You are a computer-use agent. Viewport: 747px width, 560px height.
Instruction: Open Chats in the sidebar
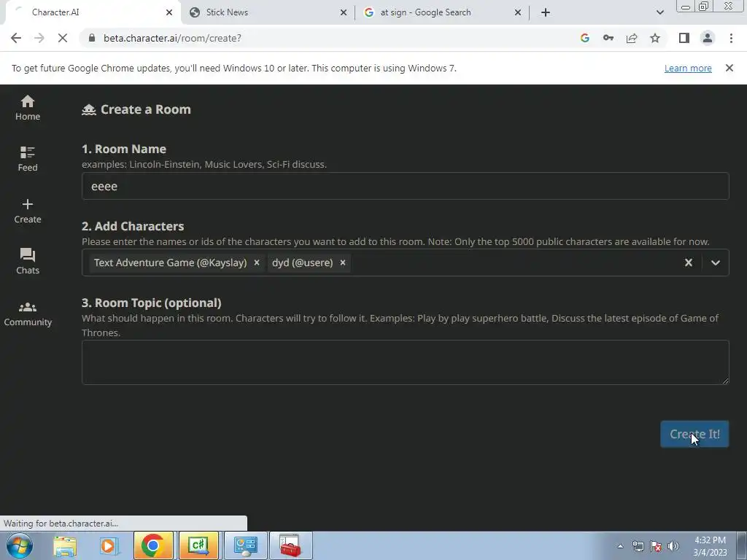coord(28,262)
